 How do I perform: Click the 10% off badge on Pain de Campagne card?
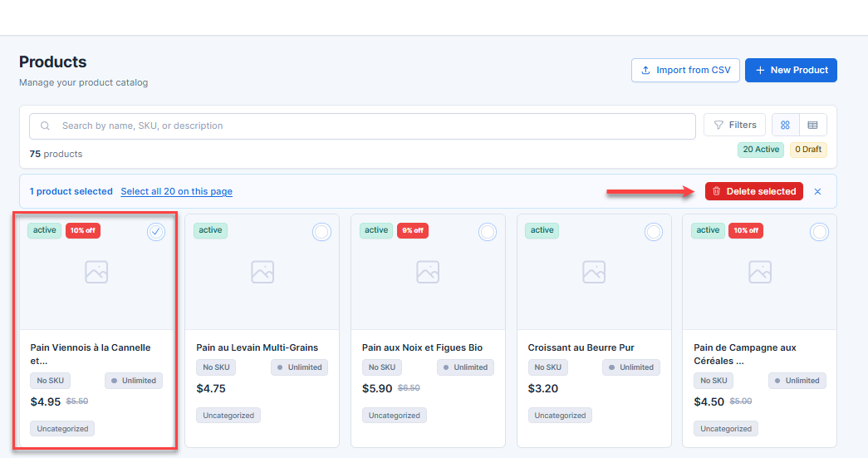coord(746,230)
